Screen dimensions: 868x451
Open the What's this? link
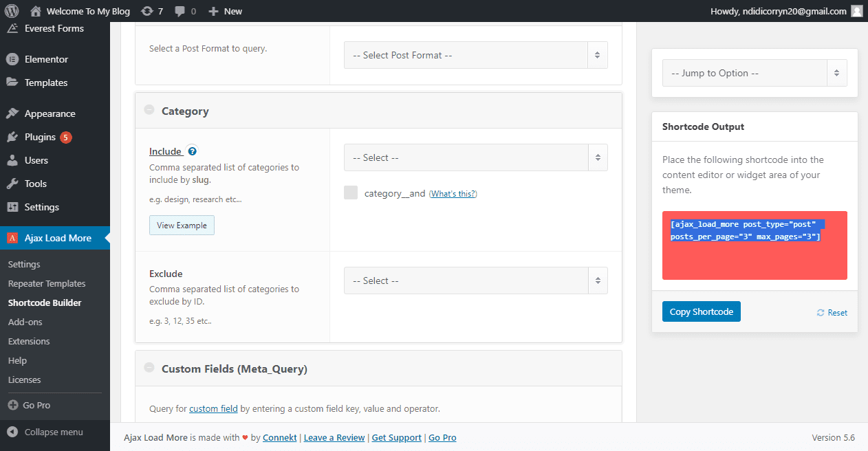(x=453, y=194)
